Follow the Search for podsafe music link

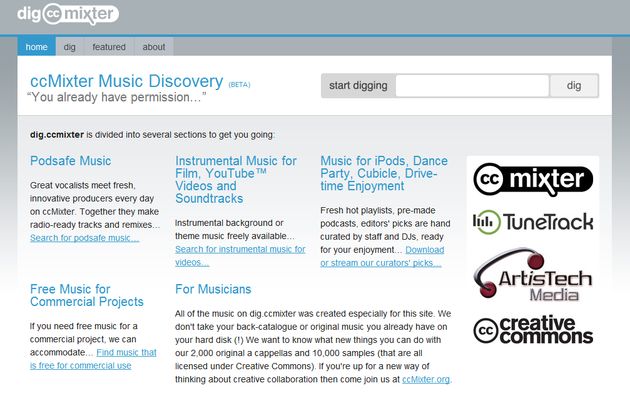84,238
